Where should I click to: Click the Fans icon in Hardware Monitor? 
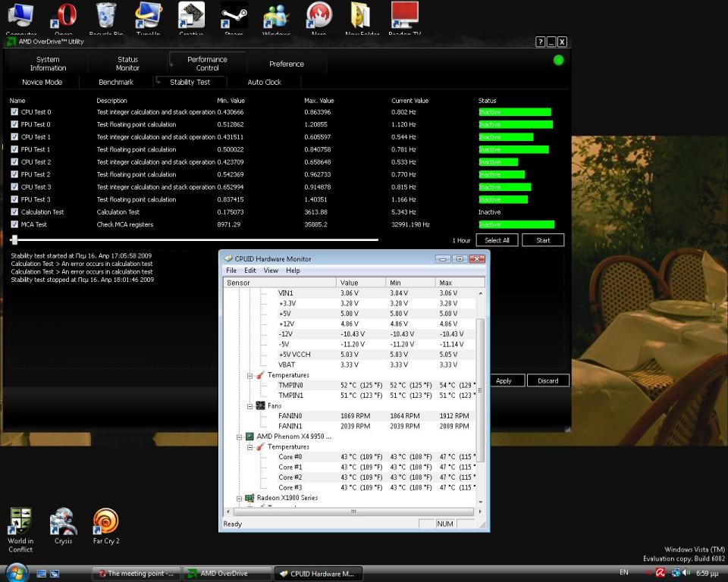(x=260, y=405)
